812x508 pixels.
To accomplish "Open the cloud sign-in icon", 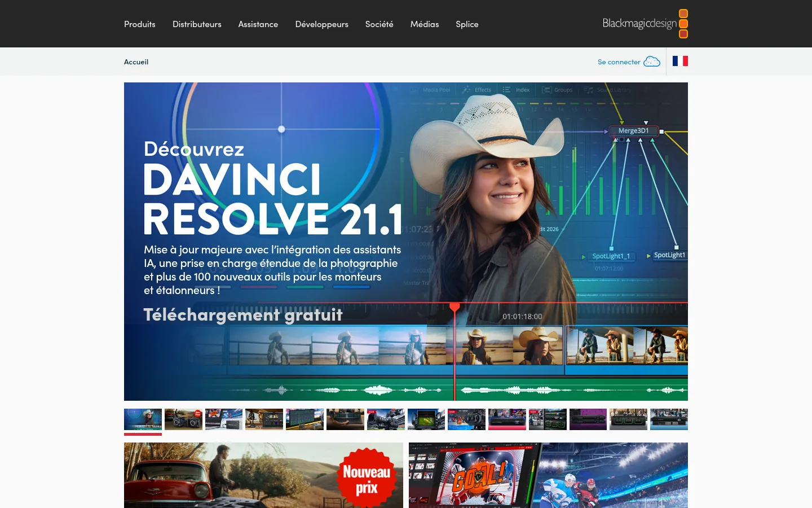I will [x=652, y=62].
